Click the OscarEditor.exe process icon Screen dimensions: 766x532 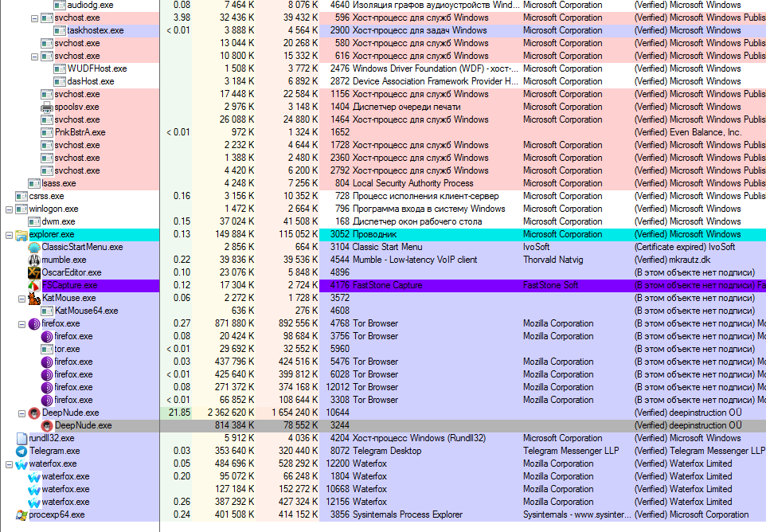pos(34,272)
